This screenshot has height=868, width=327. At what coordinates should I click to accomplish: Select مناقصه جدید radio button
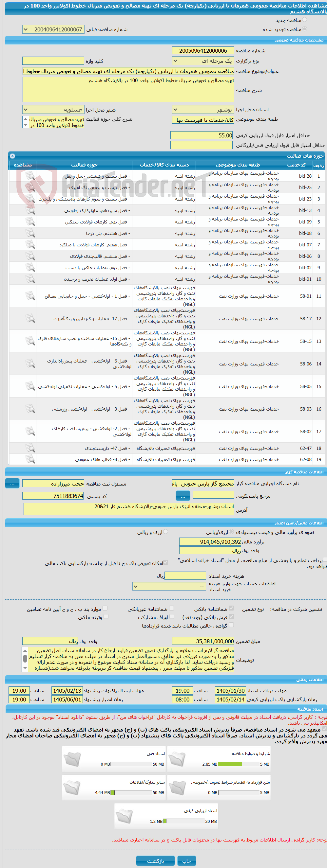(x=305, y=20)
